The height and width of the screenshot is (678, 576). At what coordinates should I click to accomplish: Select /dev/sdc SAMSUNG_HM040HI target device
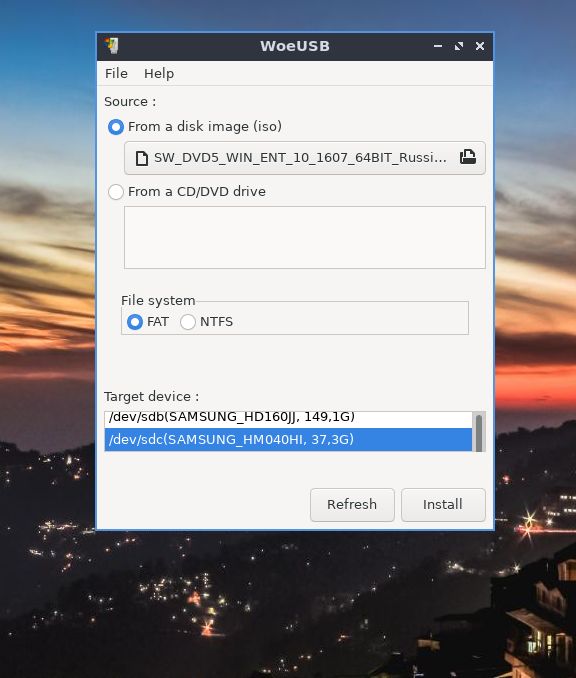288,440
